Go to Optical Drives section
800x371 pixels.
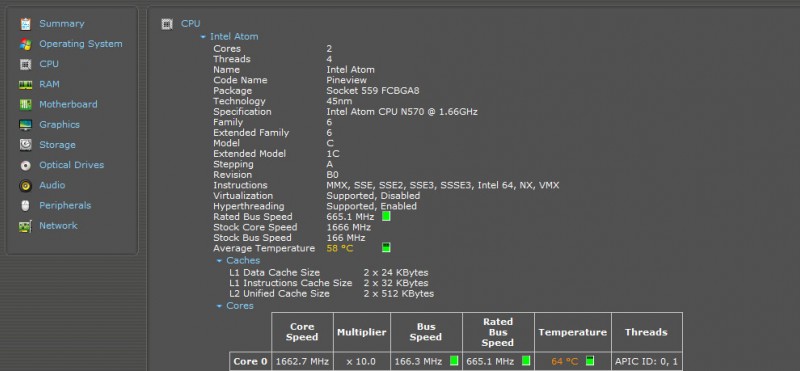[71, 165]
